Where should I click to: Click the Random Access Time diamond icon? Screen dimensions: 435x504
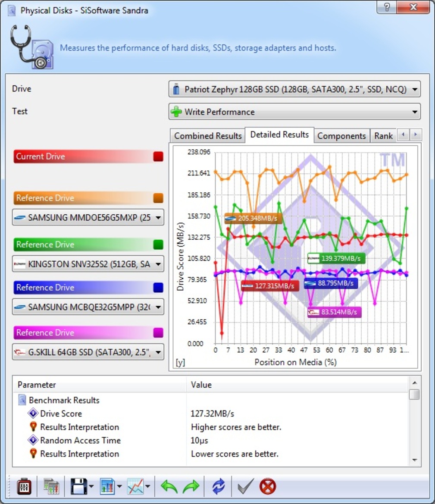[33, 440]
